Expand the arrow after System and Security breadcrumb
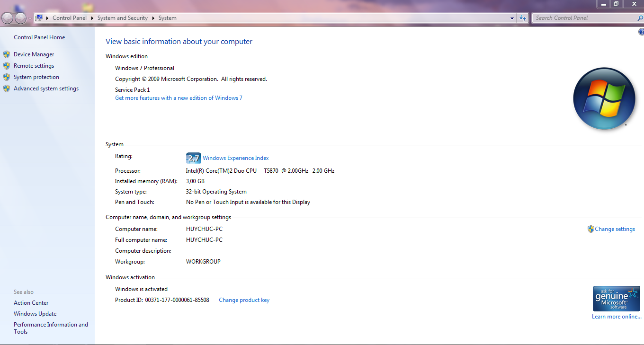Viewport: 644px width, 345px height. click(x=153, y=18)
